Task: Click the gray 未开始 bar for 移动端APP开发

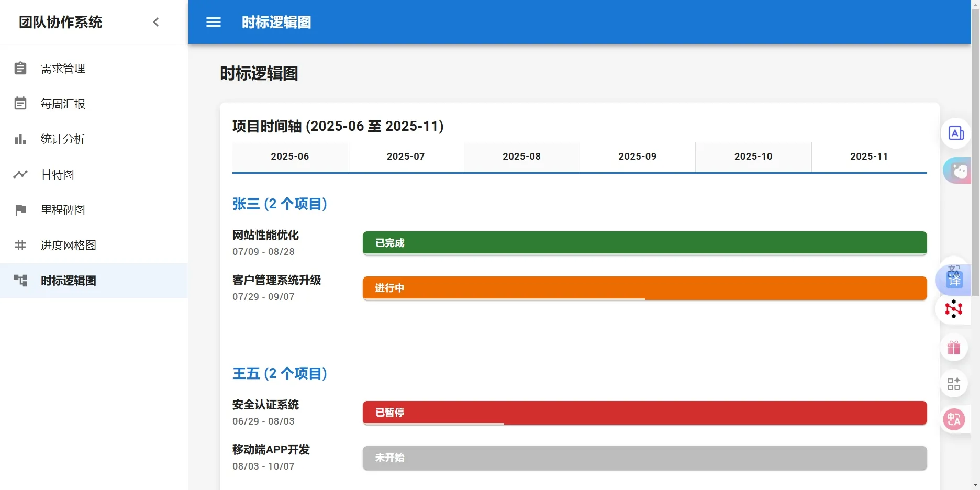Action: [644, 458]
